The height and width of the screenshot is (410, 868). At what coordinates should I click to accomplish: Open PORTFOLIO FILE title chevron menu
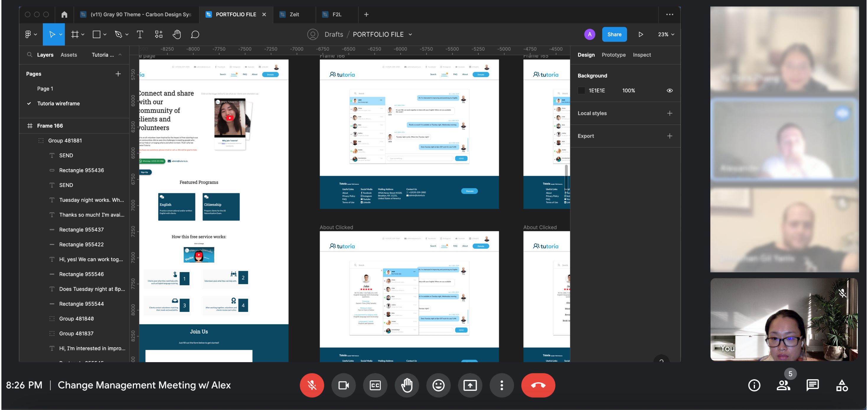point(410,34)
